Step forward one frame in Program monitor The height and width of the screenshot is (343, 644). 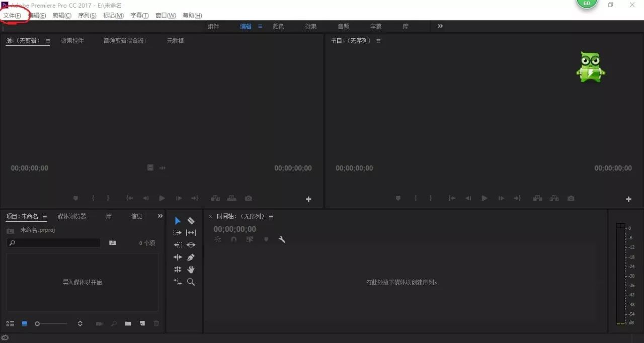(x=501, y=199)
